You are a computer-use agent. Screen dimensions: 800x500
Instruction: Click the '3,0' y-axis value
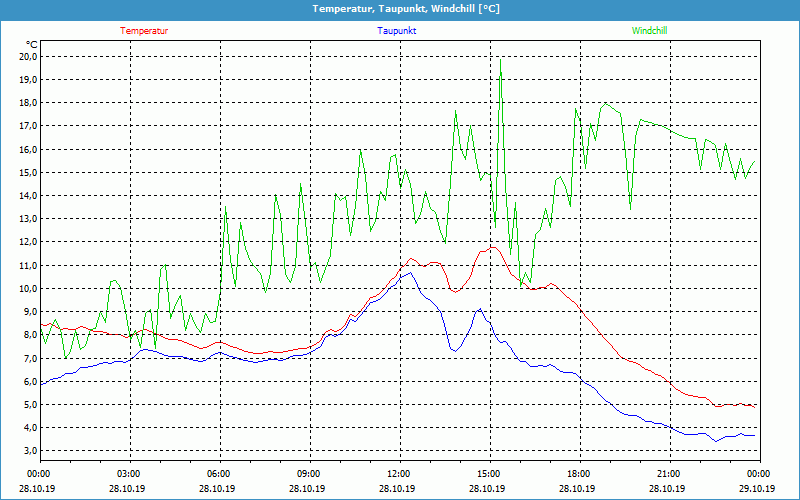pyautogui.click(x=30, y=451)
